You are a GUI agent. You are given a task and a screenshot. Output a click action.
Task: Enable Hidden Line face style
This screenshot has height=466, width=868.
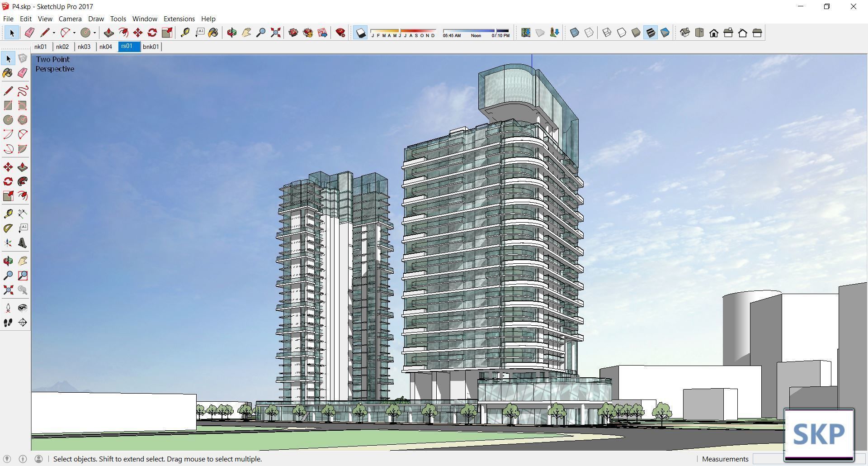(x=622, y=33)
